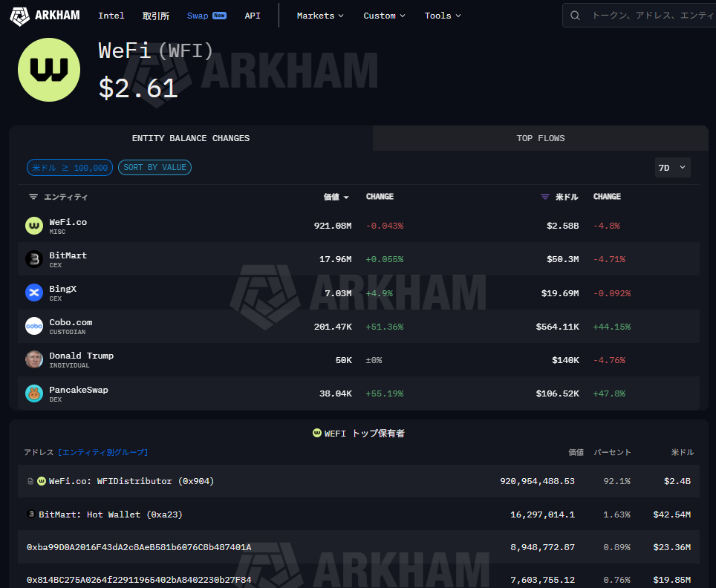Viewport: 716px width, 588px height.
Task: Click the $42.54M BitMart holder value
Action: [x=671, y=514]
